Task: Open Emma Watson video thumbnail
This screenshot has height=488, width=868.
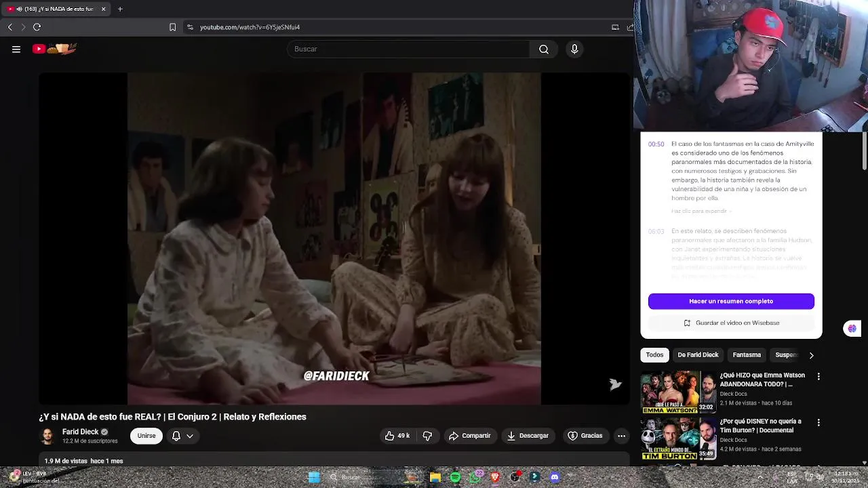Action: coord(678,392)
